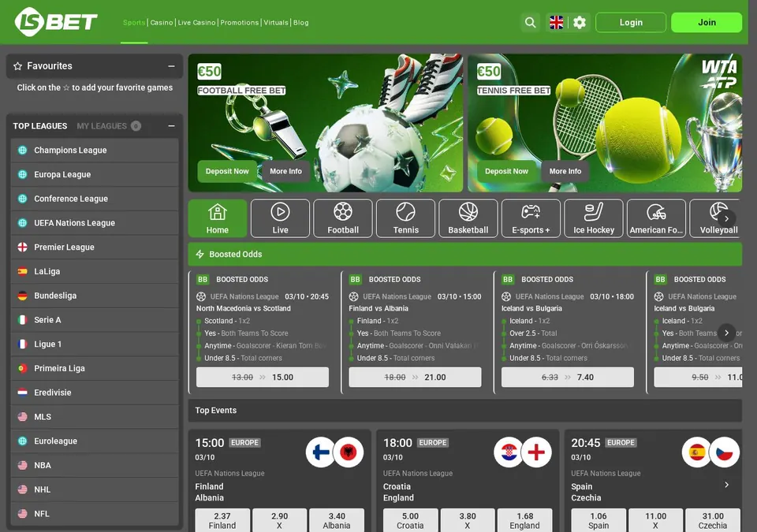The image size is (757, 532).
Task: Select the Live play tile
Action: click(x=280, y=218)
